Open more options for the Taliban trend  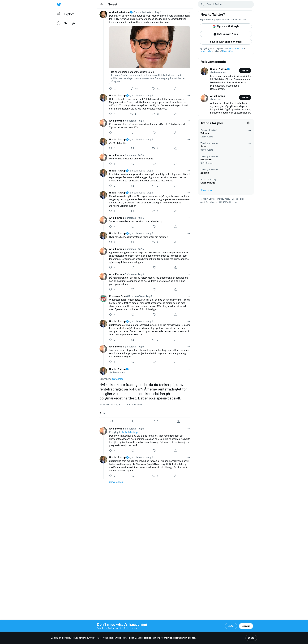[x=250, y=131]
